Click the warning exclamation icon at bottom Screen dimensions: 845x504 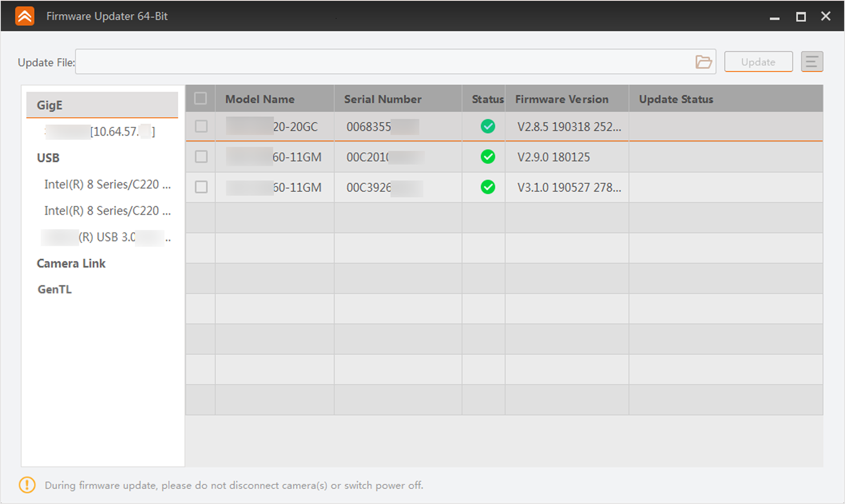(x=27, y=485)
